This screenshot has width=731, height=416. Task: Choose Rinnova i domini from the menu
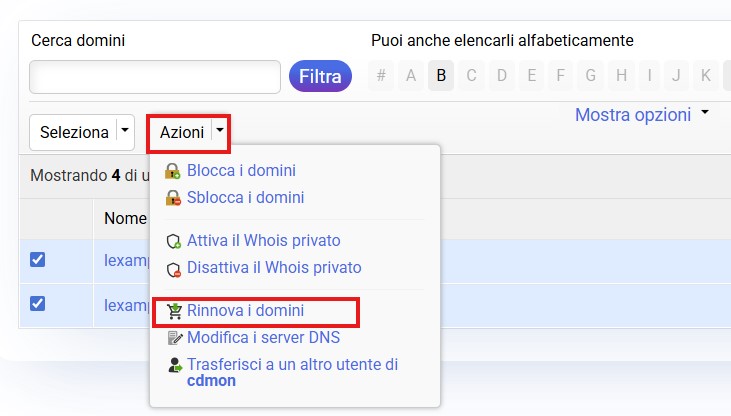pos(245,311)
